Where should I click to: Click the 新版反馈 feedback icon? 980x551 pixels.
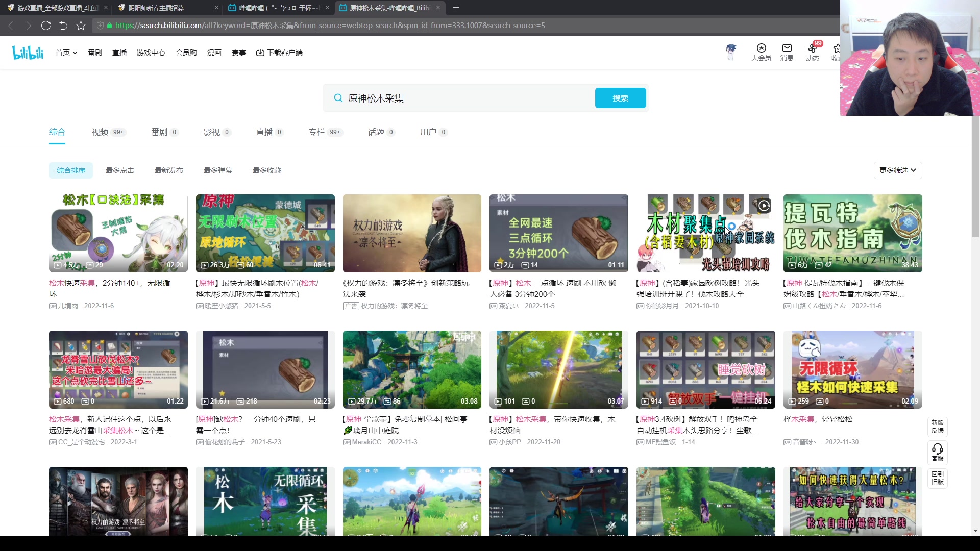pyautogui.click(x=938, y=427)
